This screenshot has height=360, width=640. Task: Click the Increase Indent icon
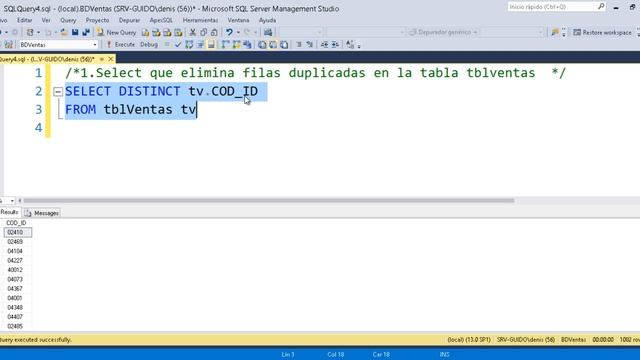point(335,44)
